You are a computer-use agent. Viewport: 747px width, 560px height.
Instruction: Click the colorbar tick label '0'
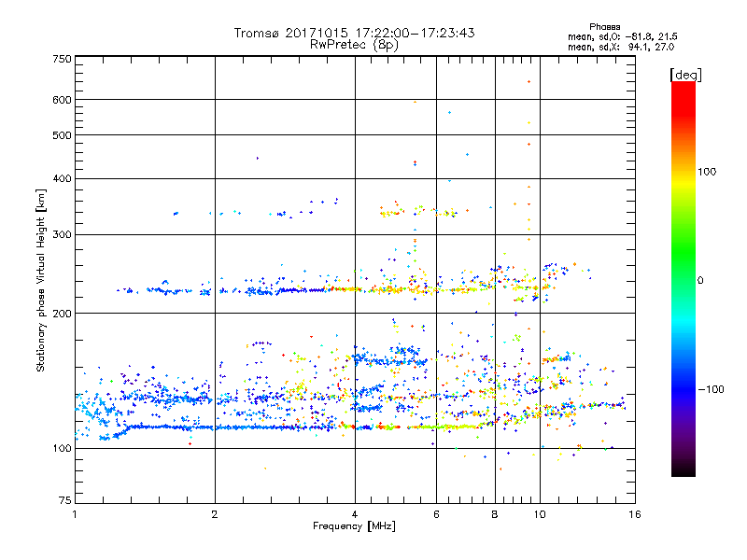[700, 281]
